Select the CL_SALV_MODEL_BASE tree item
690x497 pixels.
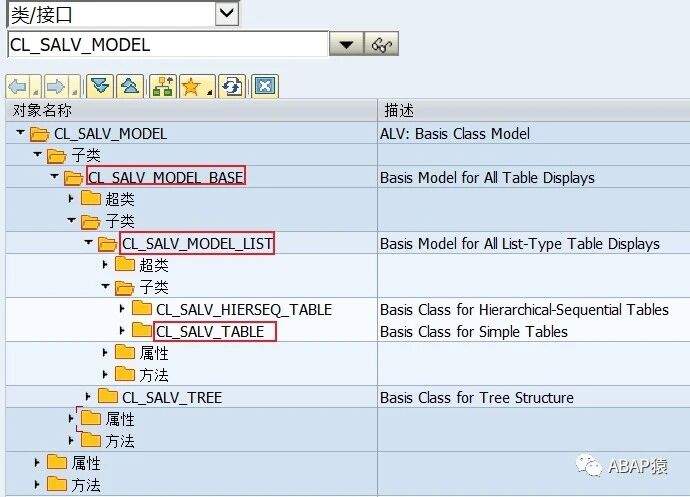165,177
